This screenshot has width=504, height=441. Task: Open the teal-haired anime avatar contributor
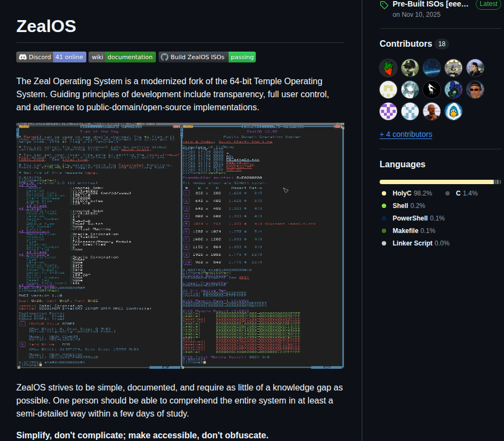click(x=410, y=90)
